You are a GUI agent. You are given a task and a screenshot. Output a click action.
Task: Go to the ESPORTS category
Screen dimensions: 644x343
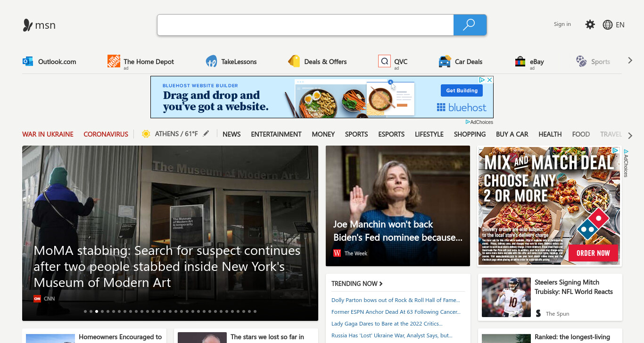tap(391, 134)
